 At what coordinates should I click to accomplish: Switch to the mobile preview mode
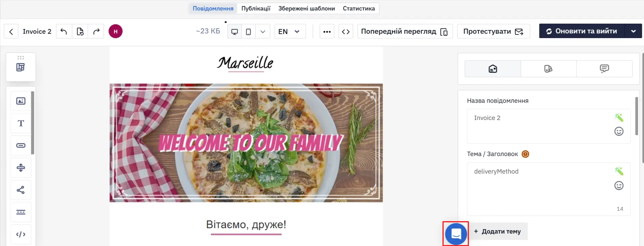coord(248,31)
